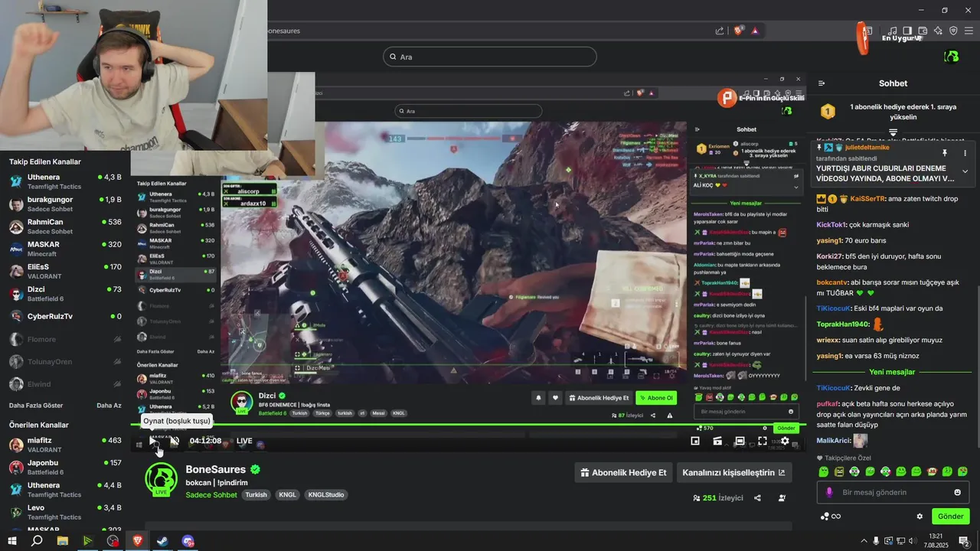
Task: Open Dizci Battlefield 6 channel in the outer sidebar
Action: (65, 294)
